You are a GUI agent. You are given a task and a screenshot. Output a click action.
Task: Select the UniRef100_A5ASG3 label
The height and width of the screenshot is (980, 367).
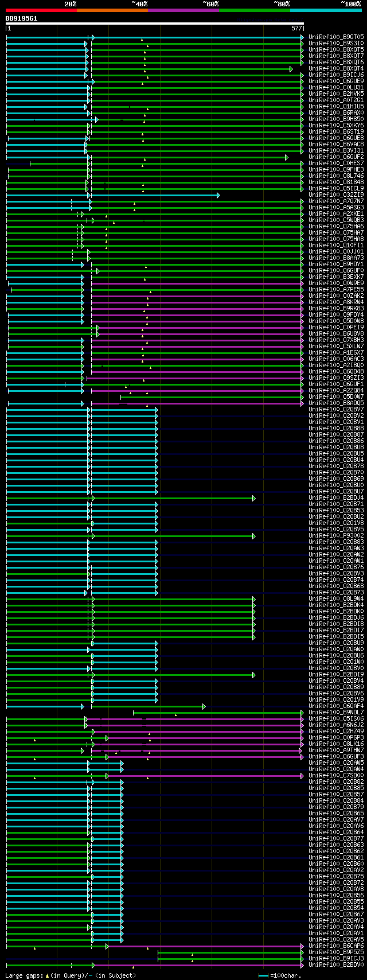pyautogui.click(x=336, y=208)
